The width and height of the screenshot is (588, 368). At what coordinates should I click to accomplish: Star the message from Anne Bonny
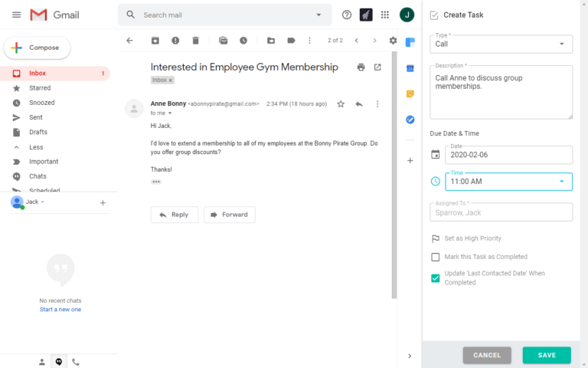pyautogui.click(x=341, y=103)
